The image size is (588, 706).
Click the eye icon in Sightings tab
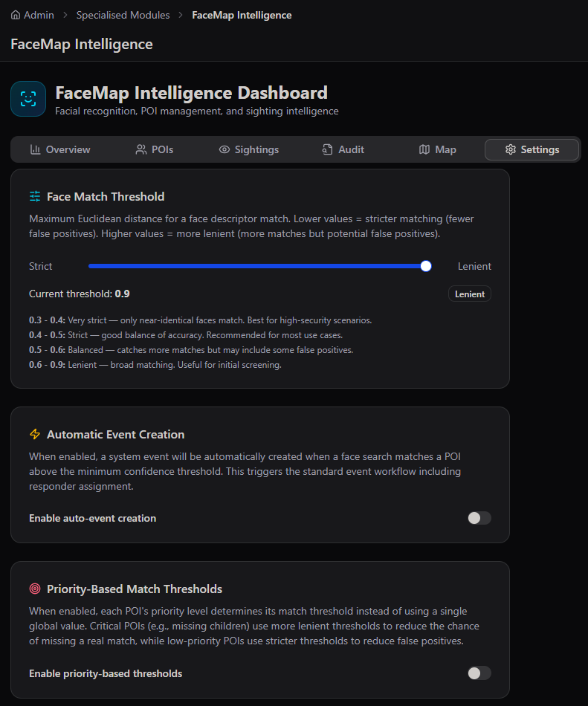pyautogui.click(x=224, y=149)
